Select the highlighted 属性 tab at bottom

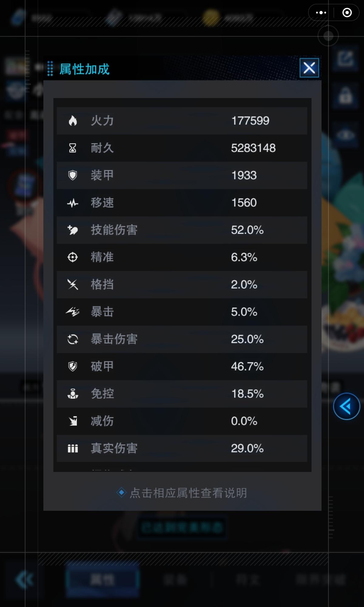[x=103, y=580]
